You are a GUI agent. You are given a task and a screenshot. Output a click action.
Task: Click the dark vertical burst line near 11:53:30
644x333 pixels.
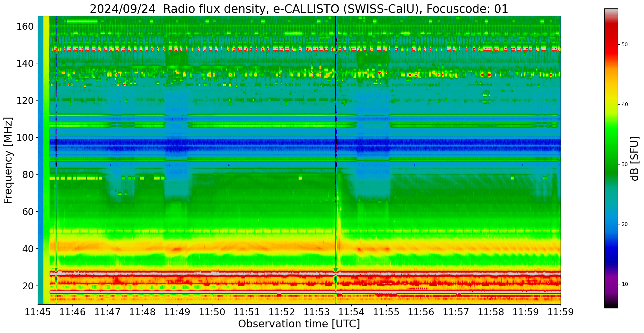pos(336,160)
